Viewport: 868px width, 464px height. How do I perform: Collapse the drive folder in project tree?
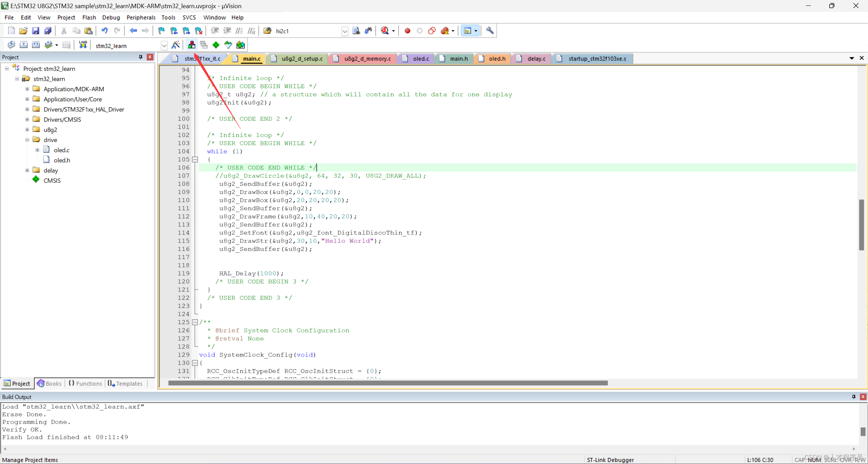(27, 140)
